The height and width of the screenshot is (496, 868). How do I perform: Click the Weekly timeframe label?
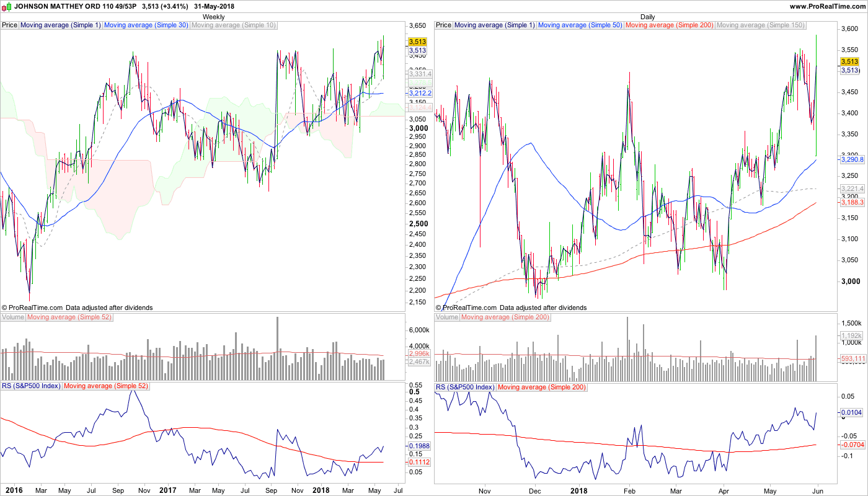click(214, 17)
